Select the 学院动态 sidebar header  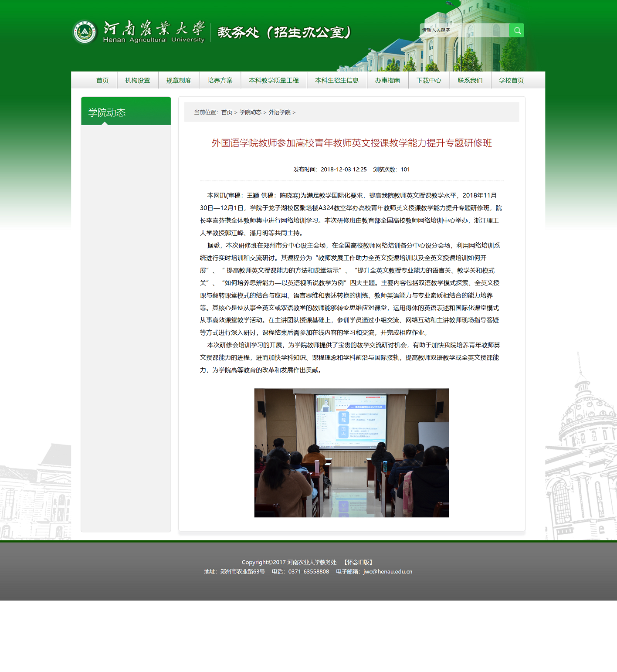click(107, 112)
